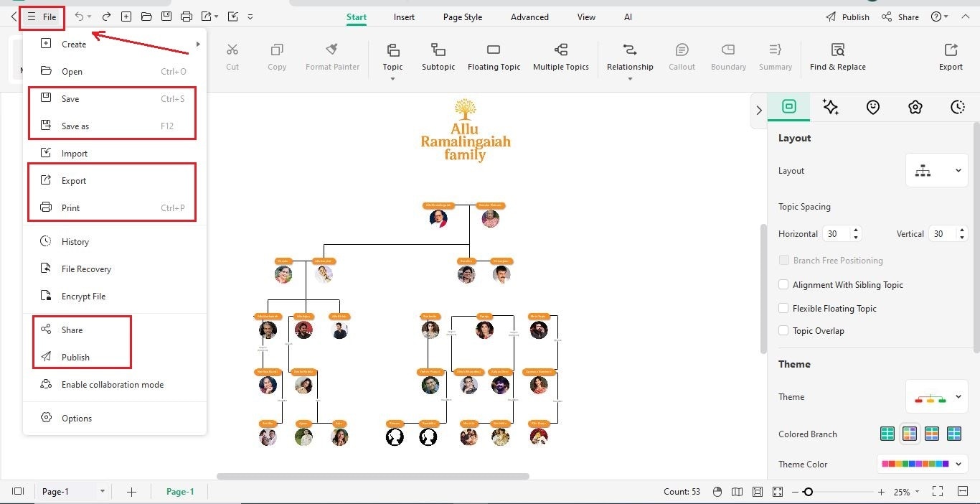Open the history clock panel tab

tap(957, 107)
